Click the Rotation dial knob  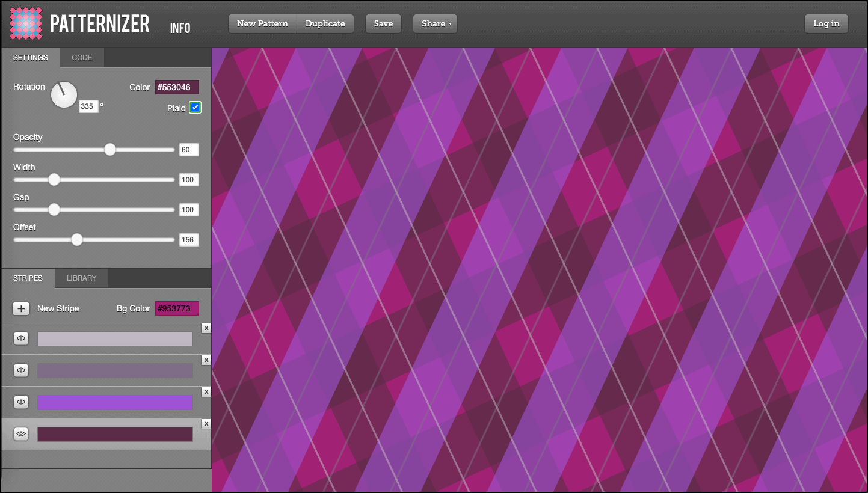click(x=64, y=94)
